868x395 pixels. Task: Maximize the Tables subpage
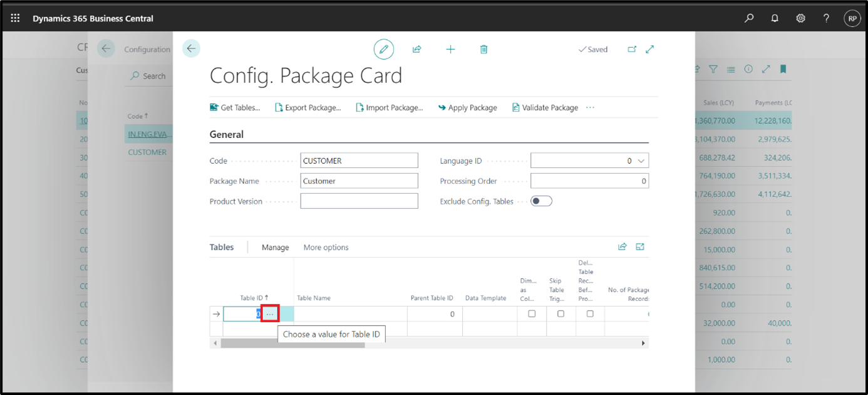640,247
